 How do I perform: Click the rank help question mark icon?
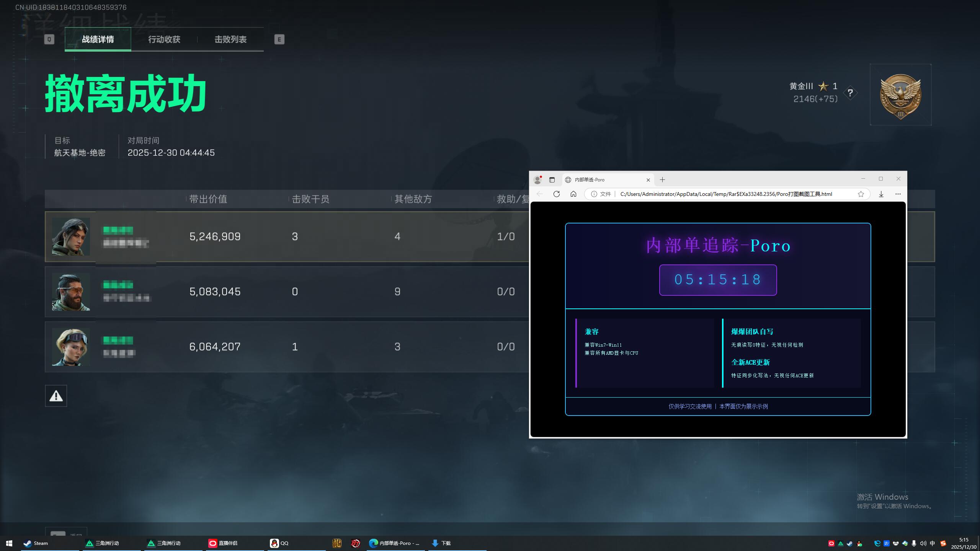coord(850,93)
